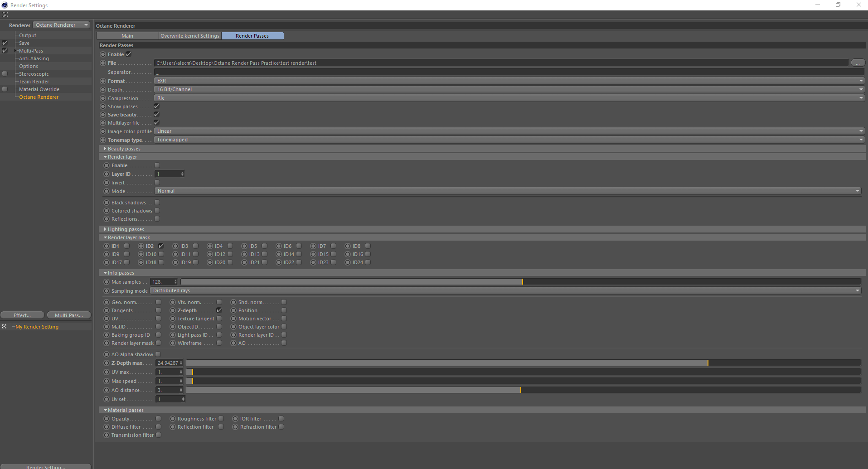Click the animation circle icon beside Save beauty
The width and height of the screenshot is (868, 469).
pyautogui.click(x=103, y=115)
